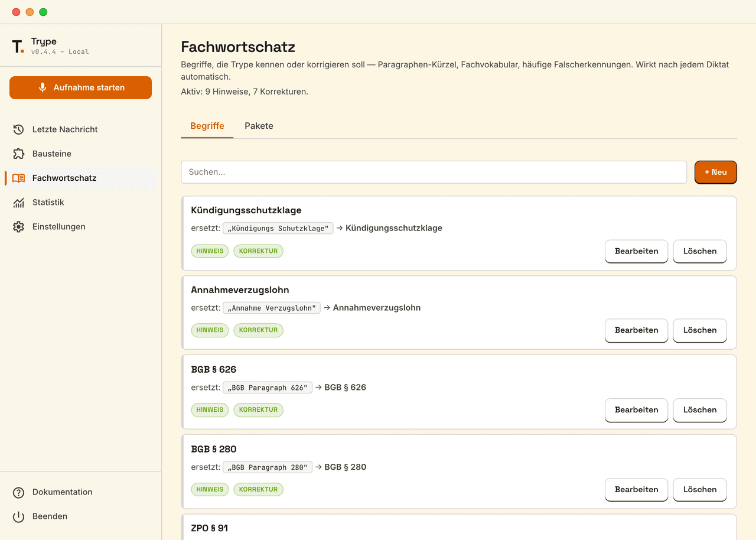Click the gear icon beside Einstellungen
Image resolution: width=756 pixels, height=540 pixels.
point(18,226)
